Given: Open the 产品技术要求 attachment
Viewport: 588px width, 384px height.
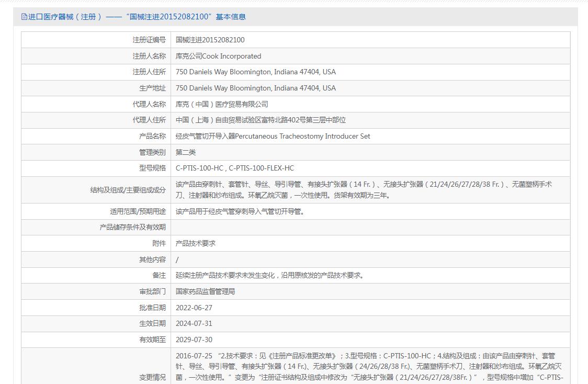Looking at the screenshot, I should click(195, 243).
